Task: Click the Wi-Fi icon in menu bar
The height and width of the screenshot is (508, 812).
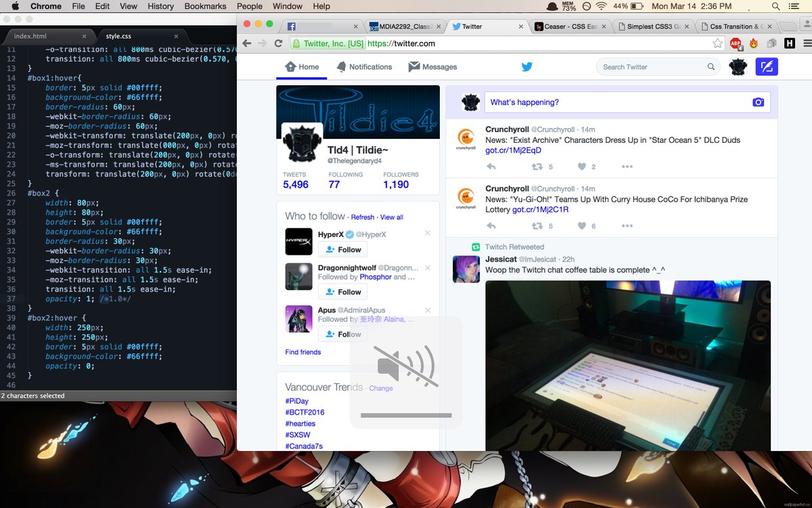Action: coord(601,6)
